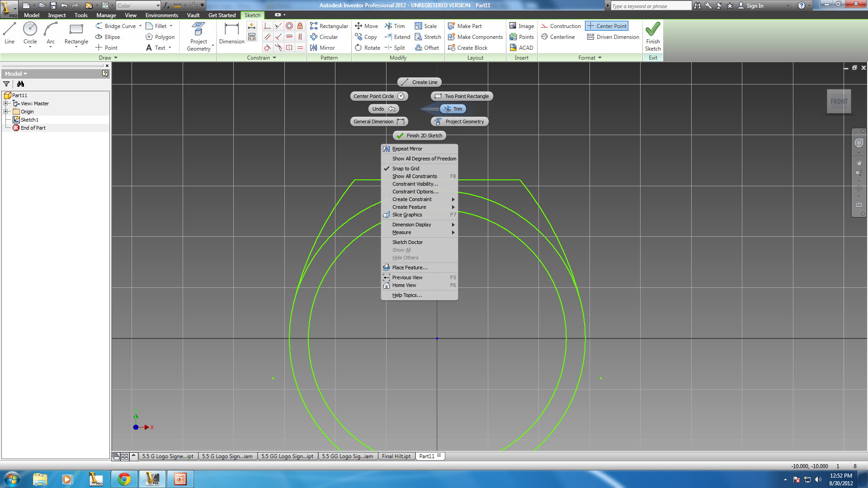868x488 pixels.
Task: Click the Point tool in Draw panel
Action: (x=106, y=48)
